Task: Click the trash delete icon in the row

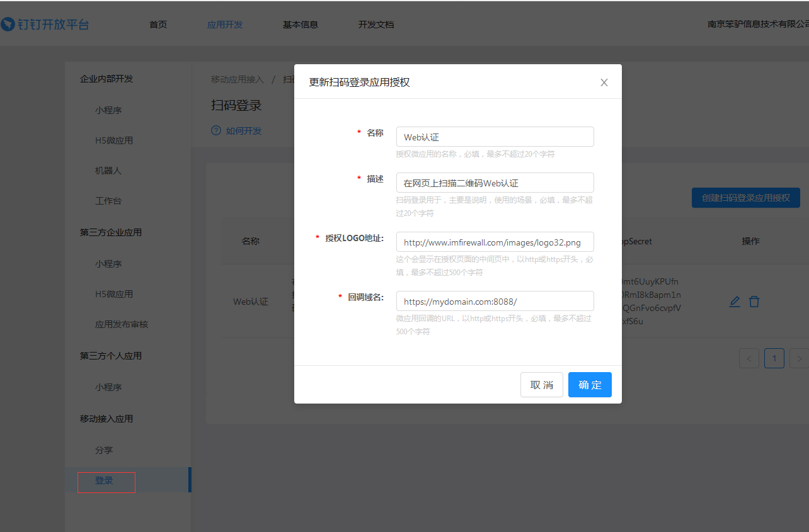Action: point(754,302)
